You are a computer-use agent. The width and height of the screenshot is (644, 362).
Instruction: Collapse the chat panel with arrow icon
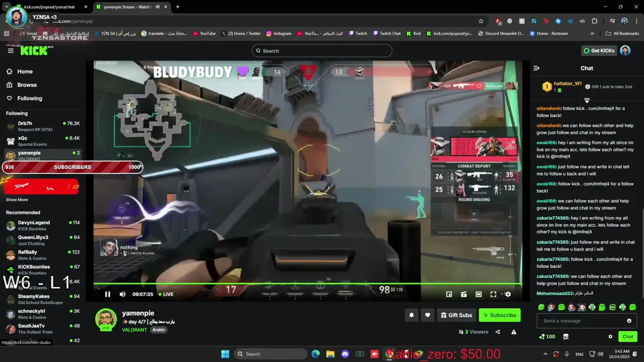click(536, 68)
